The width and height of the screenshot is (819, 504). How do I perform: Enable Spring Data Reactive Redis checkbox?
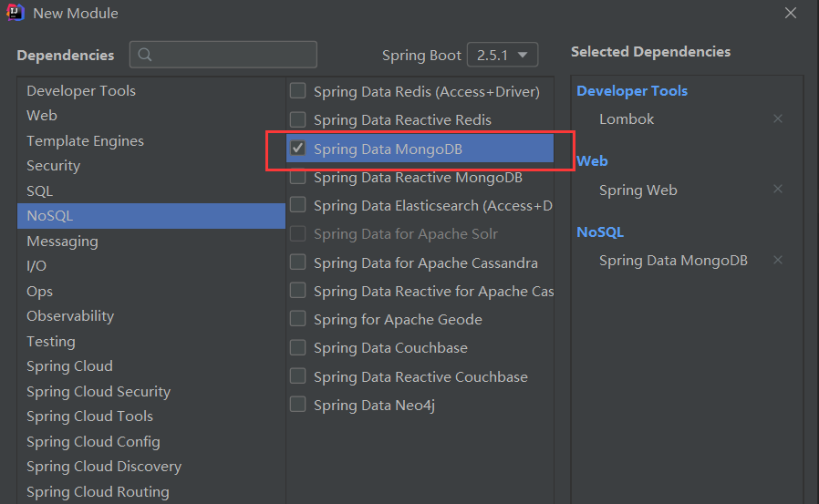click(297, 119)
